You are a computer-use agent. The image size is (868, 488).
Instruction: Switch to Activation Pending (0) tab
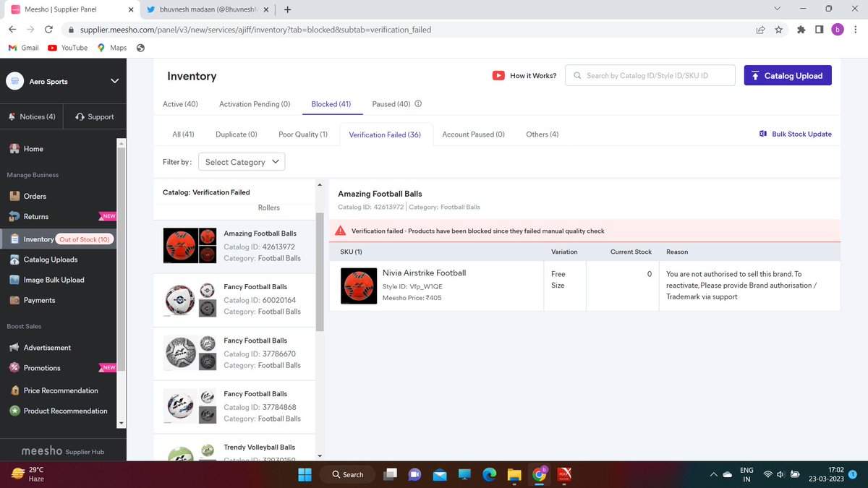(x=255, y=104)
